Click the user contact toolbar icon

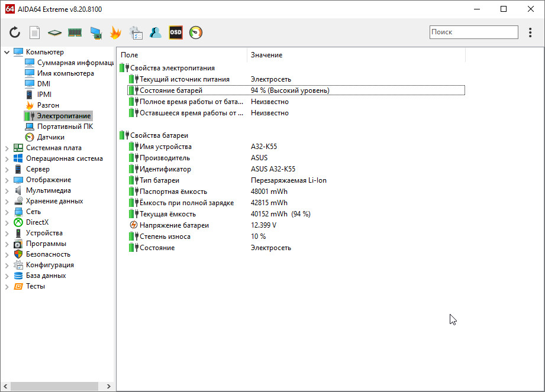click(x=156, y=33)
